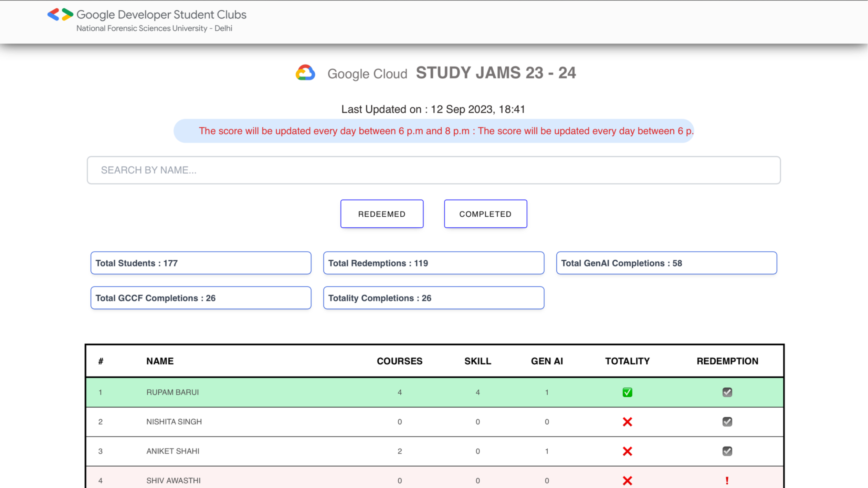Click the scrolling score update banner

433,131
